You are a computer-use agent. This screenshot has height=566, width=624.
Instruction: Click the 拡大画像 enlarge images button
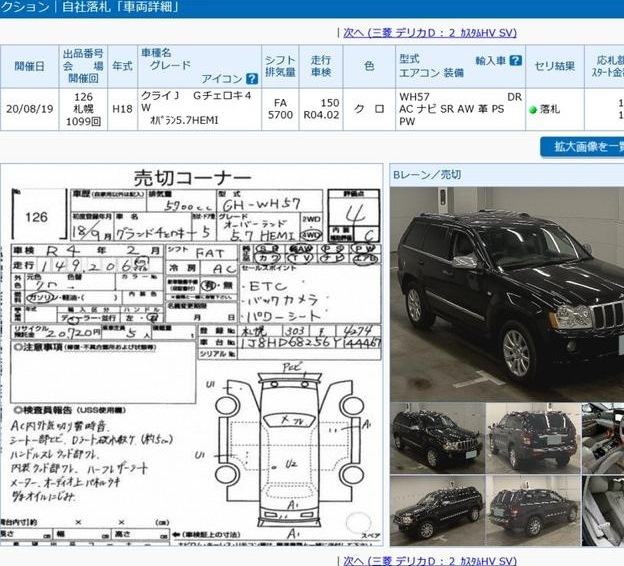582,147
